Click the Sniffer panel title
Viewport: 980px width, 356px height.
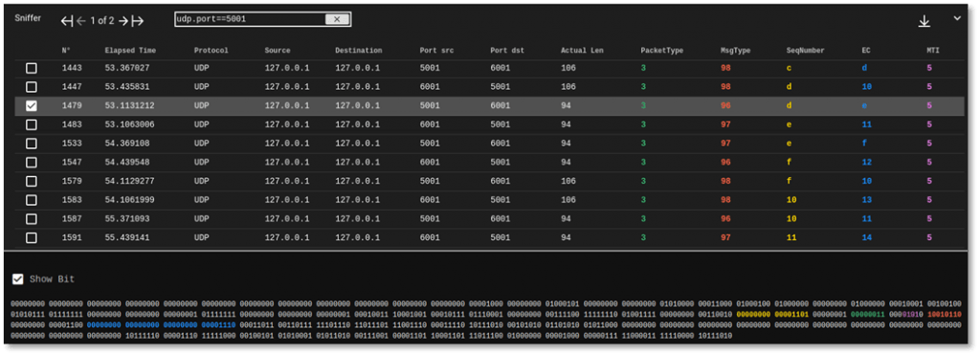(x=28, y=19)
